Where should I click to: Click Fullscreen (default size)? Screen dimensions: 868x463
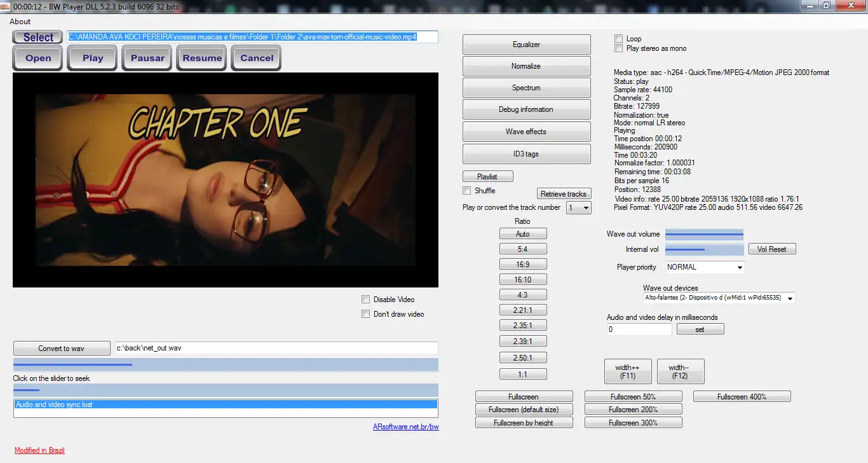click(x=524, y=410)
